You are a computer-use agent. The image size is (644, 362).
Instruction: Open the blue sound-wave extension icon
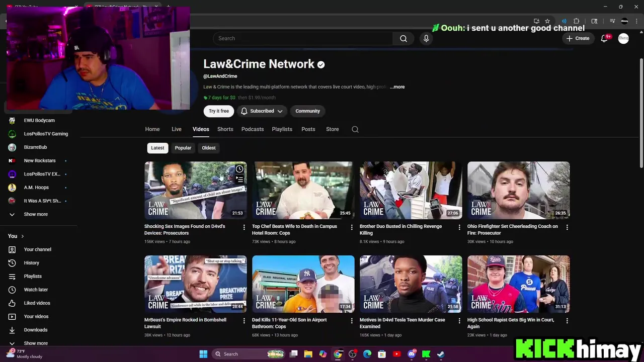click(x=564, y=21)
